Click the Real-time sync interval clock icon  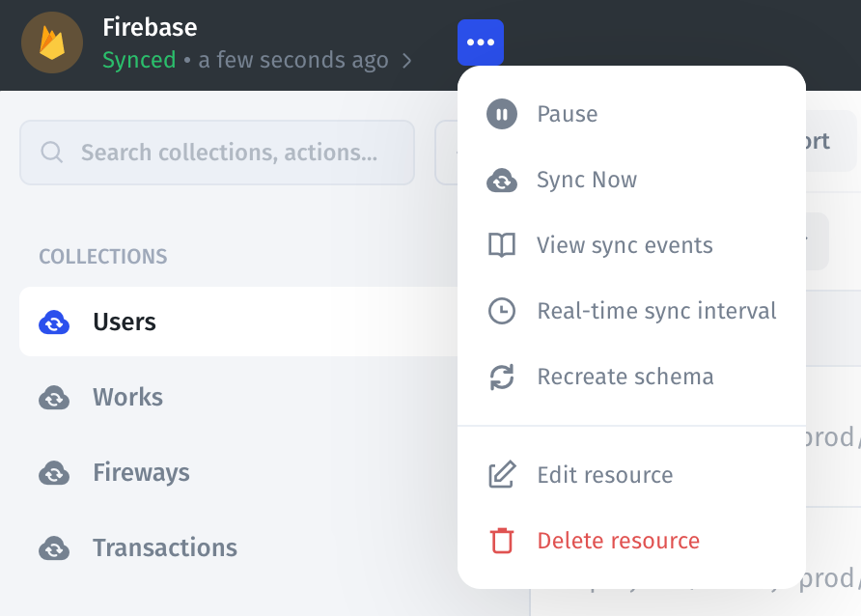click(502, 311)
